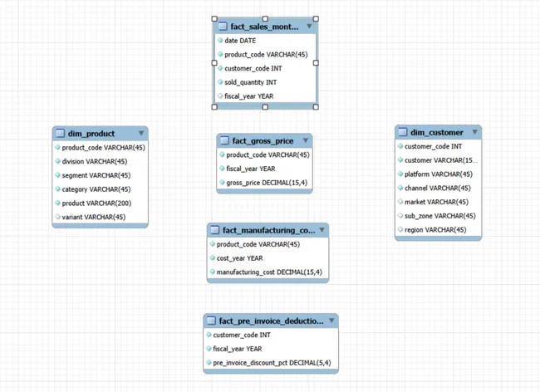Image resolution: width=540 pixels, height=392 pixels.
Task: Click the diamond icon beside platform VARCHAR(45)
Action: [x=400, y=174]
